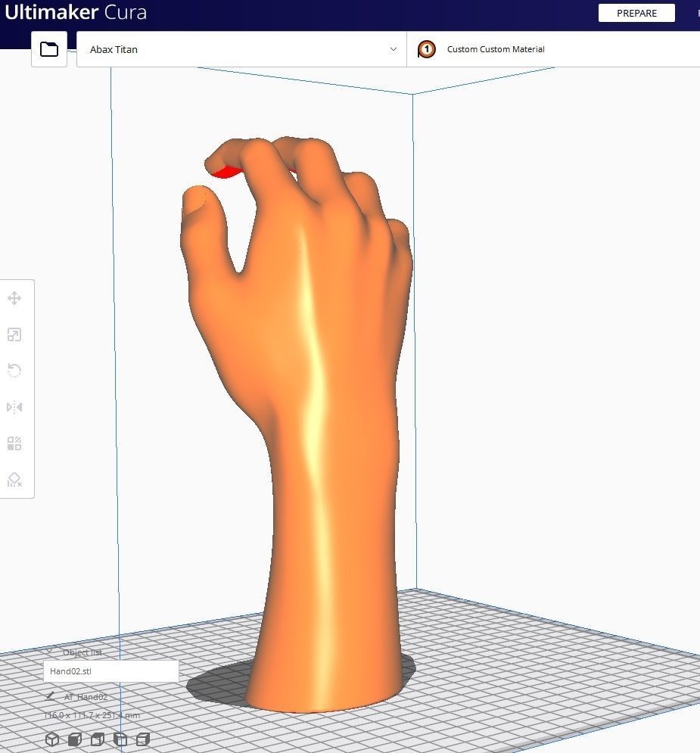
Task: Select the Rotate tool
Action: coord(14,371)
